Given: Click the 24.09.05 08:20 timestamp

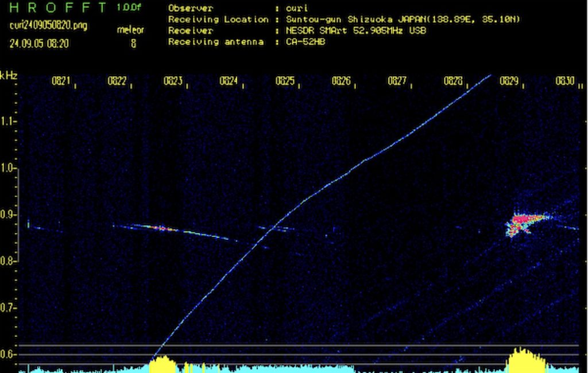Looking at the screenshot, I should click(x=39, y=43).
